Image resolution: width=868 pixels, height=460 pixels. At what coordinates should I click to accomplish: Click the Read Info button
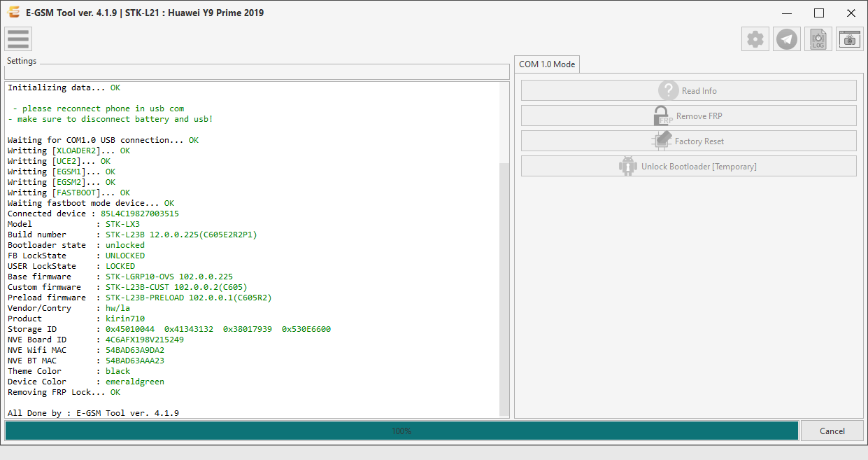point(688,90)
